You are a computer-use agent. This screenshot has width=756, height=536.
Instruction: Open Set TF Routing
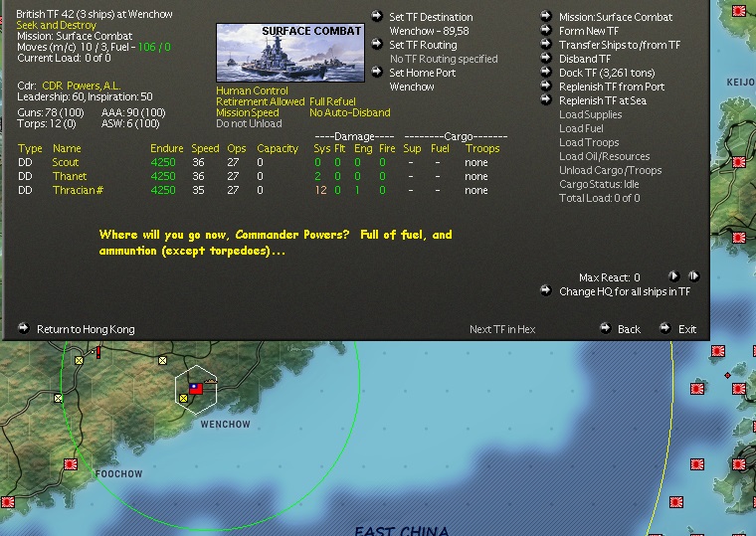pyautogui.click(x=423, y=45)
